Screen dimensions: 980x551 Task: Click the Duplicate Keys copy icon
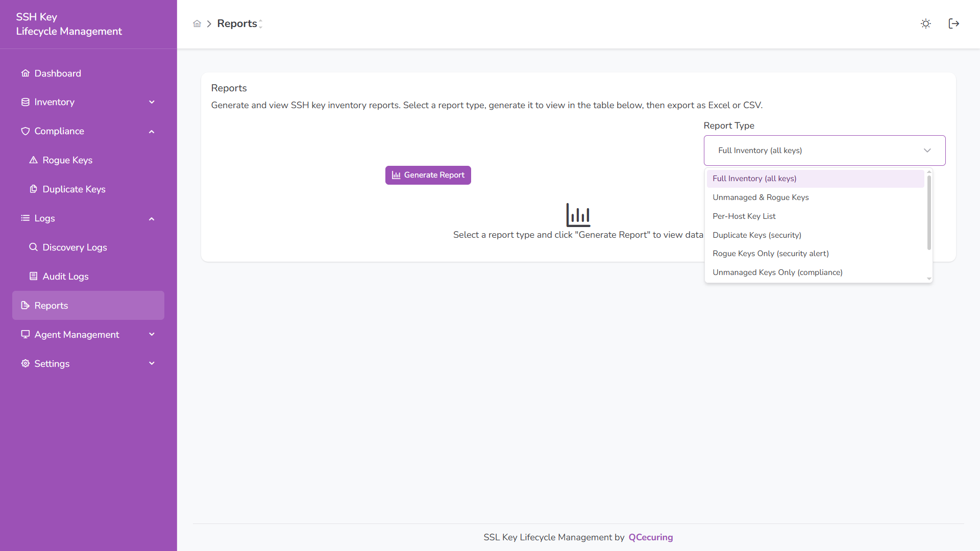coord(34,189)
